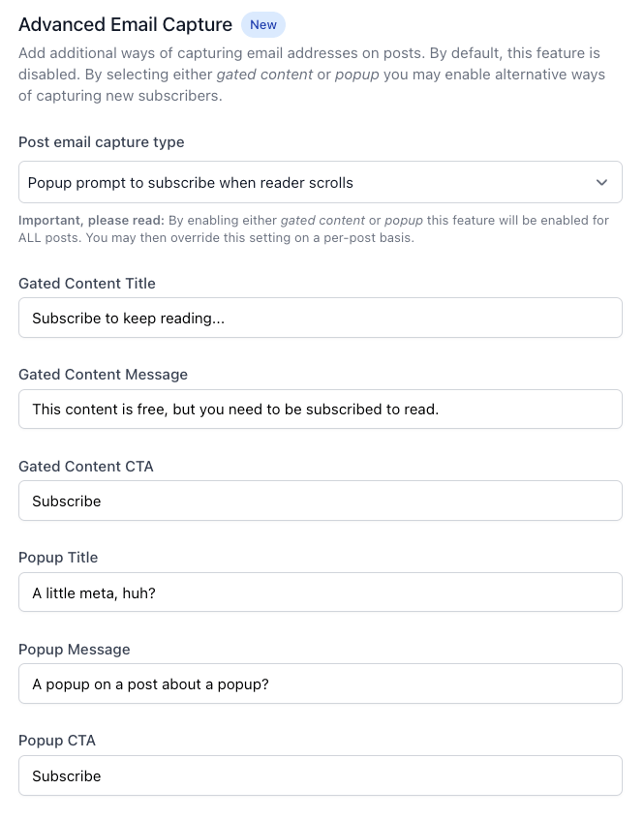Click the description paragraph under the heading
Screen dimensions: 644x820
point(312,75)
